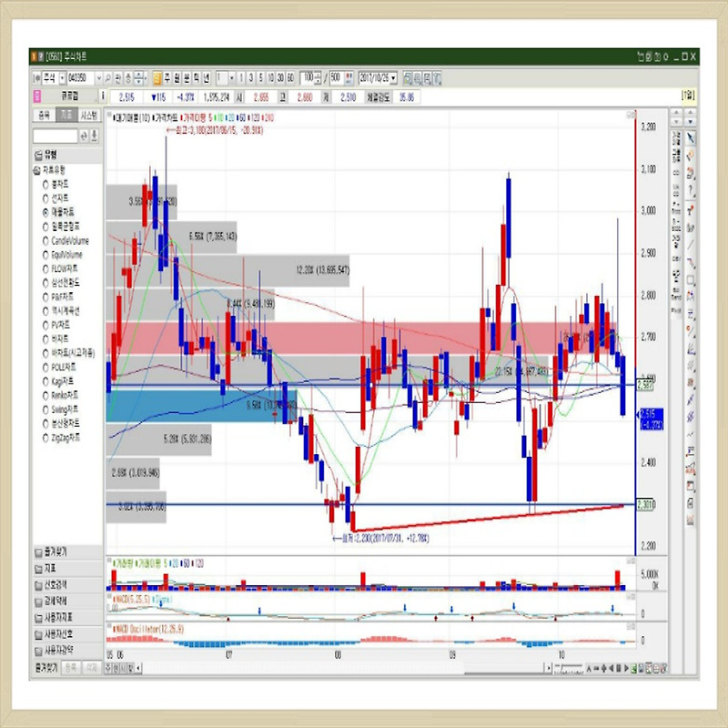Click the 즐겨찾기 button at the sidebar bottom
The width and height of the screenshot is (728, 728).
46,668
